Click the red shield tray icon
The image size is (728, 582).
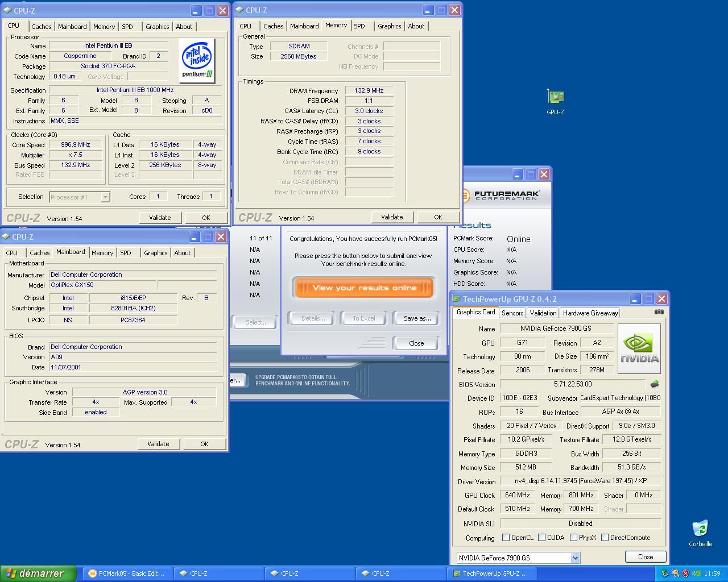point(685,573)
